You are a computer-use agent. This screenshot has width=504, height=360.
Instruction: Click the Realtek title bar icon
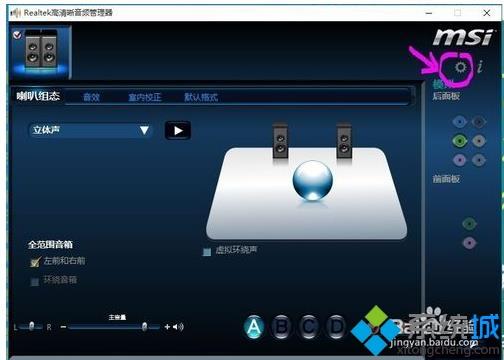pyautogui.click(x=16, y=13)
